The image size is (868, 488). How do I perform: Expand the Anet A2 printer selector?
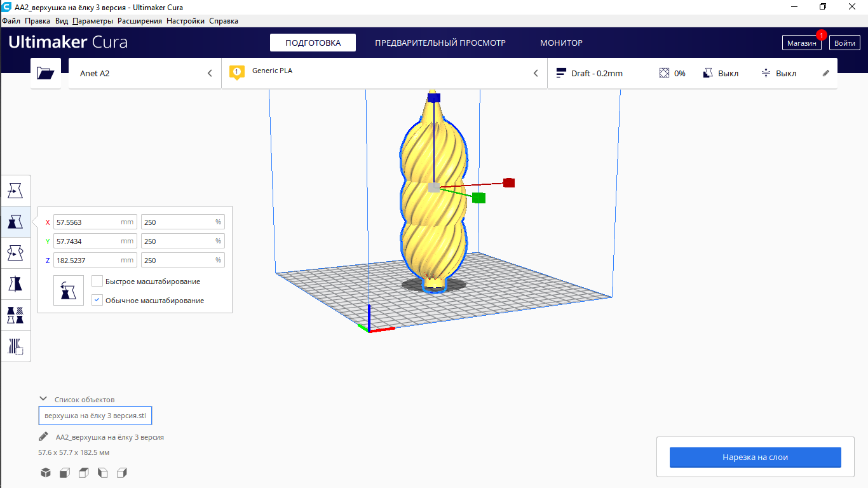145,73
